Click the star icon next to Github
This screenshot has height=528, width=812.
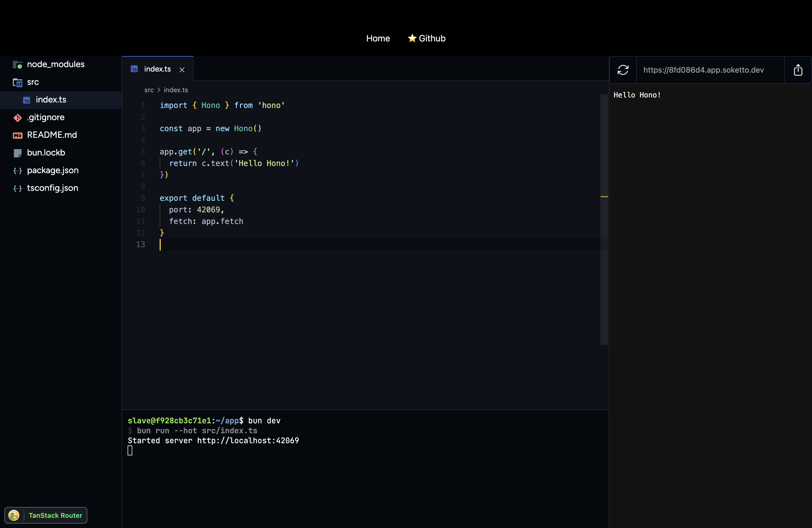point(412,38)
